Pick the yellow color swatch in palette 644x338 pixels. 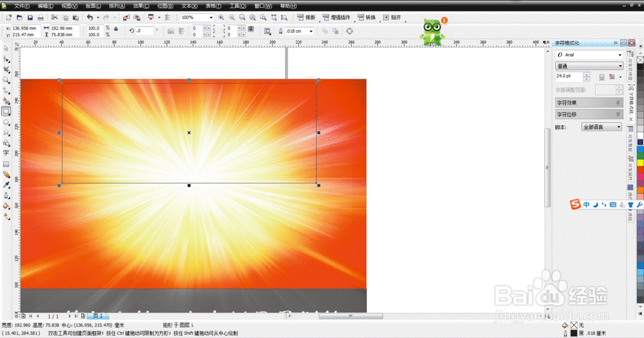pyautogui.click(x=640, y=163)
